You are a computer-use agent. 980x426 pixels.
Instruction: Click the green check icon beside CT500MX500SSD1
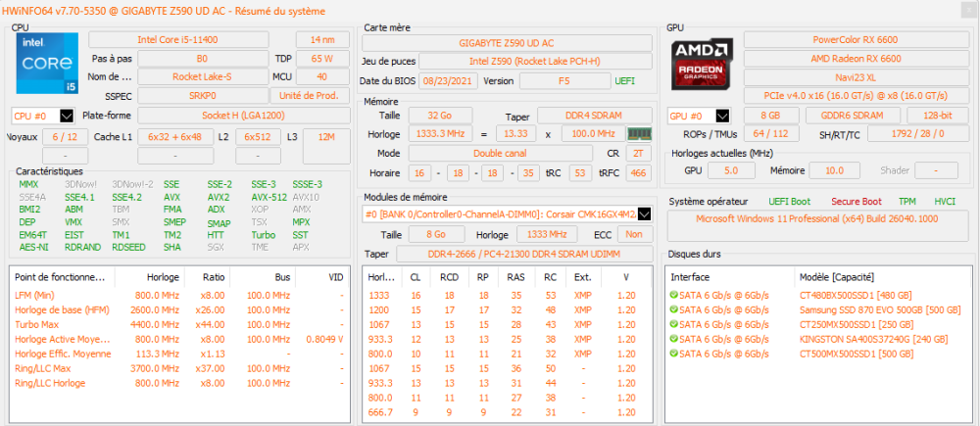tap(674, 354)
